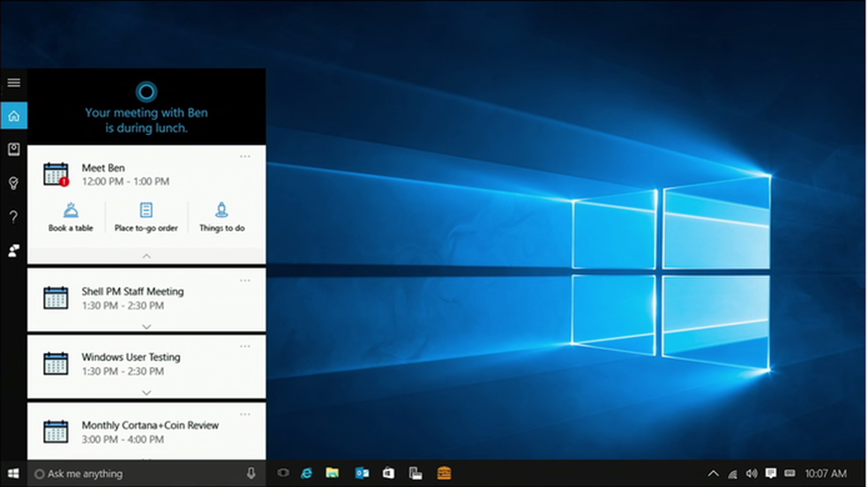Open the Reminders lightbulb icon

pos(14,184)
